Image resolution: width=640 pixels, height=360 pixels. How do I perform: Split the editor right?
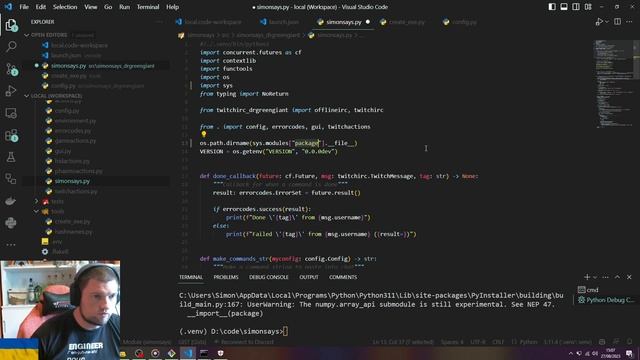pos(618,22)
